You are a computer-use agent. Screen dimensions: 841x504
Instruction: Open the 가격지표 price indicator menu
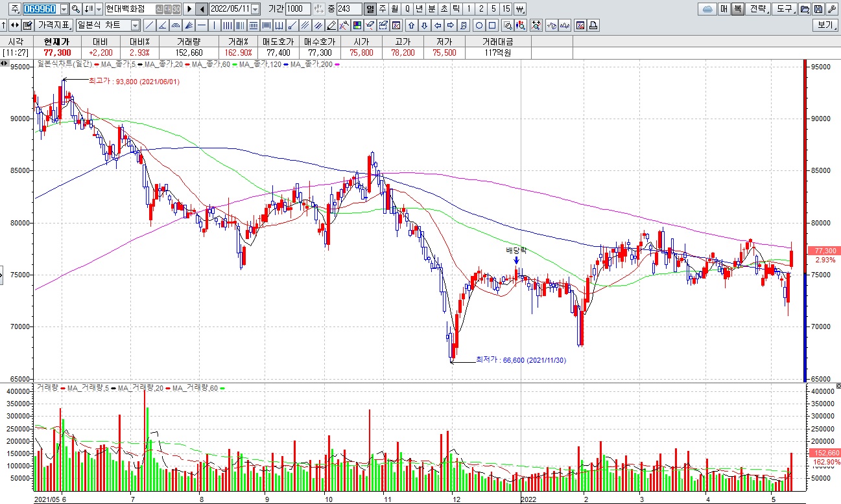[x=54, y=25]
